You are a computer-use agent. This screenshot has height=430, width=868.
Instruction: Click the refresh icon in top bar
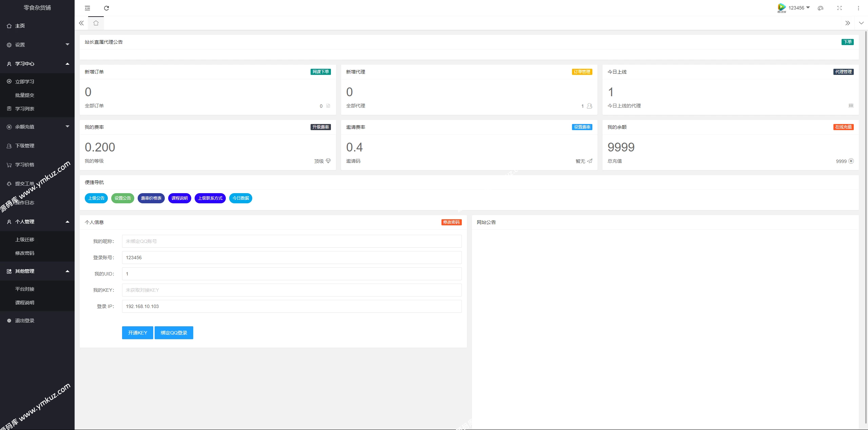click(x=106, y=8)
